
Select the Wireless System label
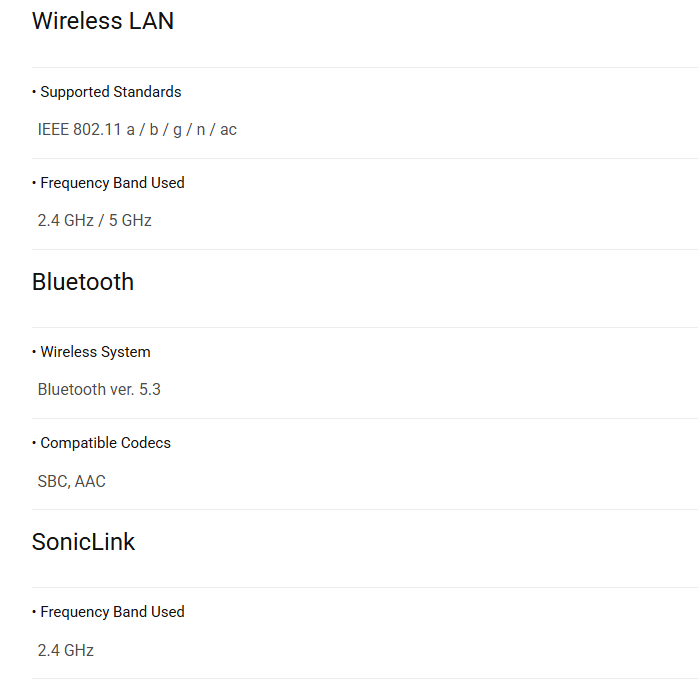click(95, 352)
